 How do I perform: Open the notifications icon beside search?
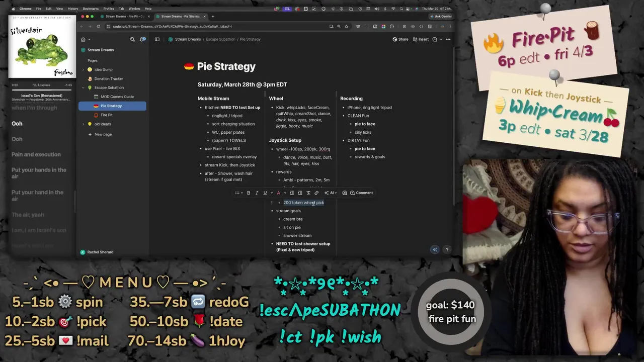pos(143,39)
